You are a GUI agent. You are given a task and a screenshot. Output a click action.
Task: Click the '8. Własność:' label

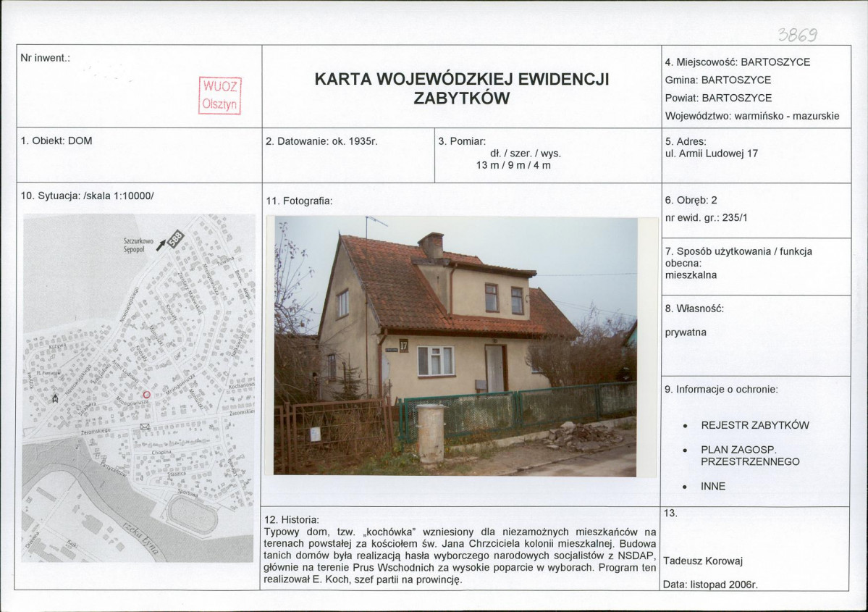[694, 309]
